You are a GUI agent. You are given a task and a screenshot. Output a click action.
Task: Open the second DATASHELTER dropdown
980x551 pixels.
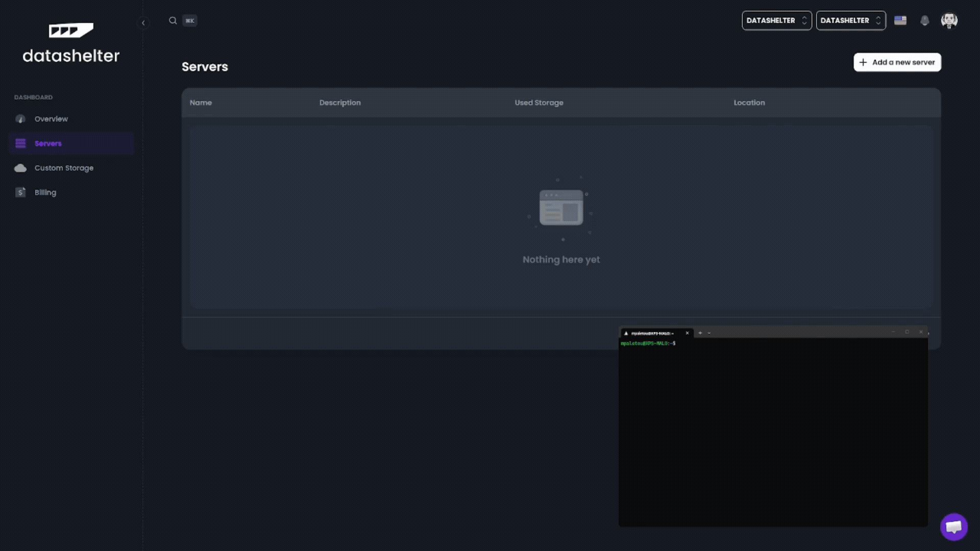pyautogui.click(x=850, y=20)
